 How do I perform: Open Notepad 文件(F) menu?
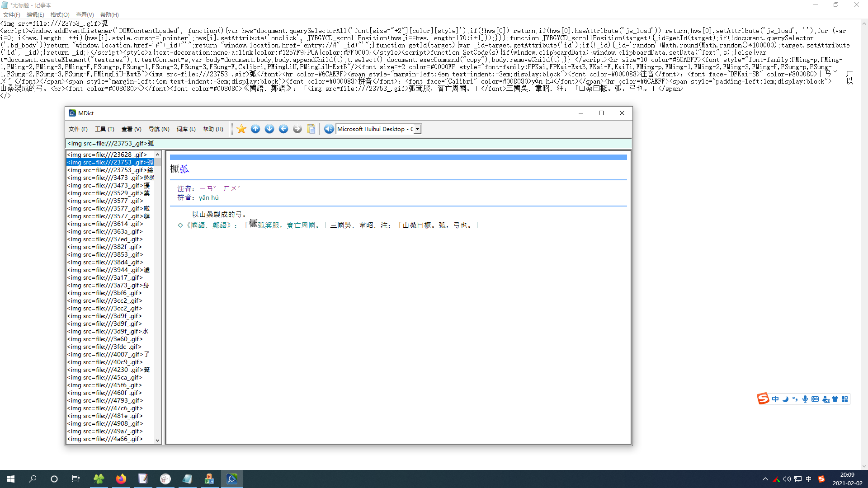point(11,15)
